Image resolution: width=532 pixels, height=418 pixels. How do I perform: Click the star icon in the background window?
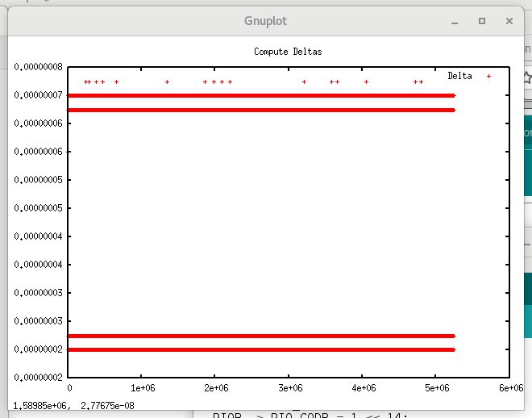point(528,77)
